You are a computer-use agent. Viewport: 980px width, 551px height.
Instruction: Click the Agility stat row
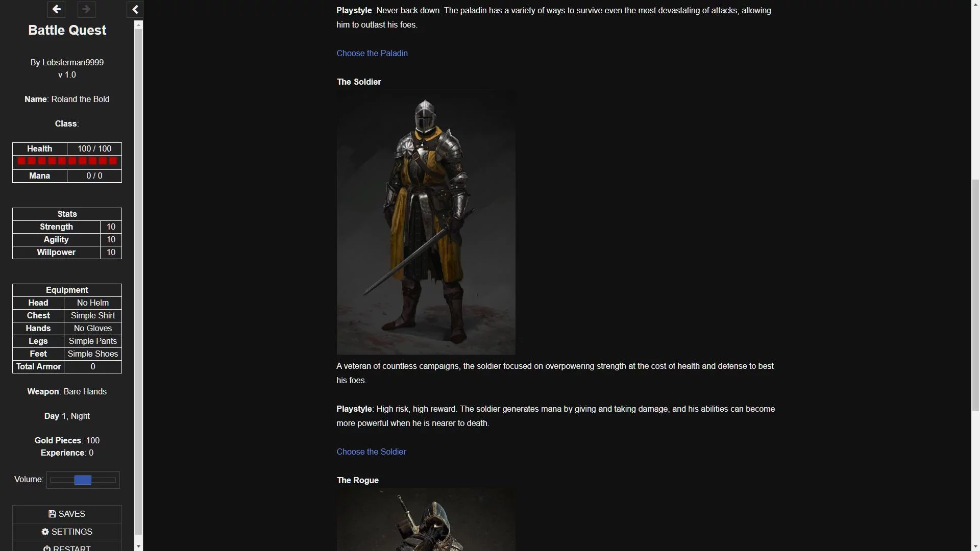click(67, 239)
